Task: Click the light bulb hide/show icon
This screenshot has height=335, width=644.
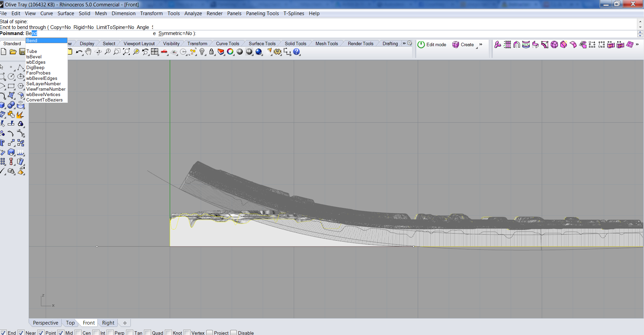Action: point(202,52)
